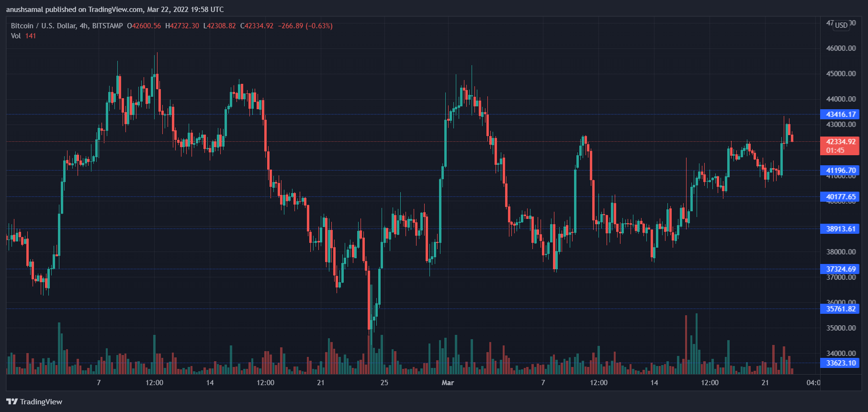Screen dimensions: 868x412
Task: Select the 35000.00 price axis value
Action: click(841, 328)
